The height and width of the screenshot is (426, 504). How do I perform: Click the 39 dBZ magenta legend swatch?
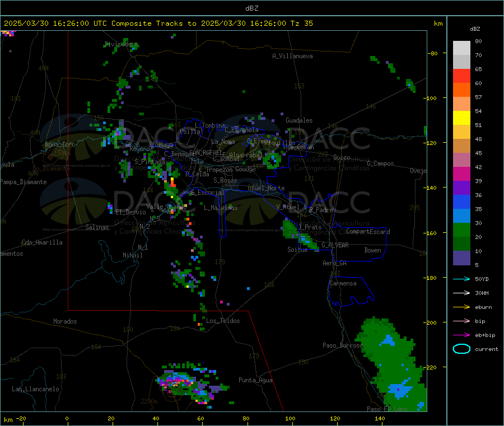coord(461,174)
